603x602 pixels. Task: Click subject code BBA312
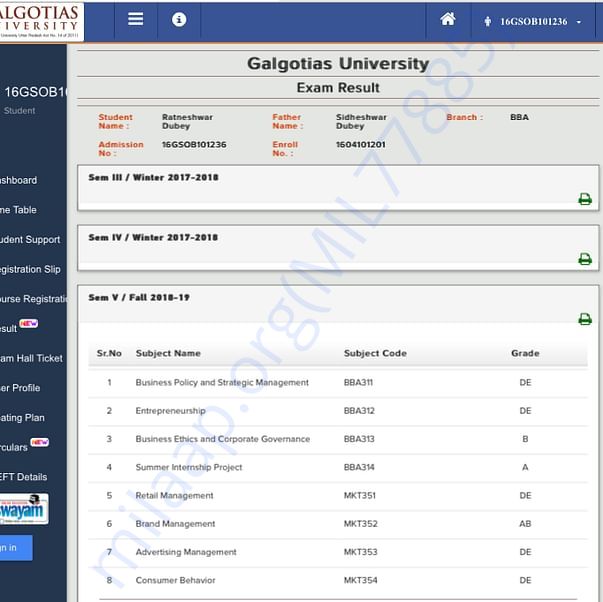(359, 411)
